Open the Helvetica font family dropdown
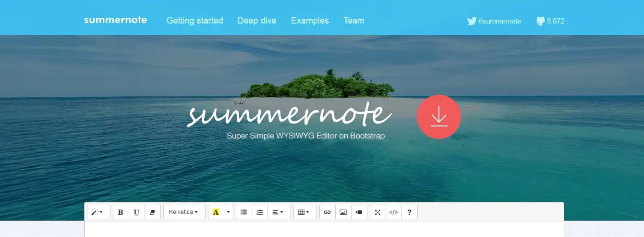644x237 pixels. 184,212
